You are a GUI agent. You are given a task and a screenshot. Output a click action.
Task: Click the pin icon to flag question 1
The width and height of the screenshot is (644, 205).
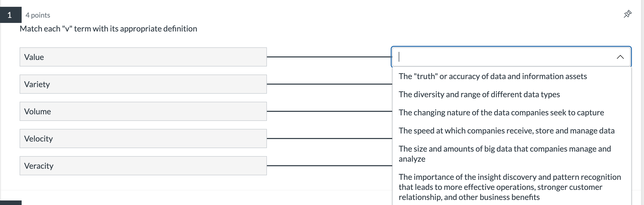(627, 14)
